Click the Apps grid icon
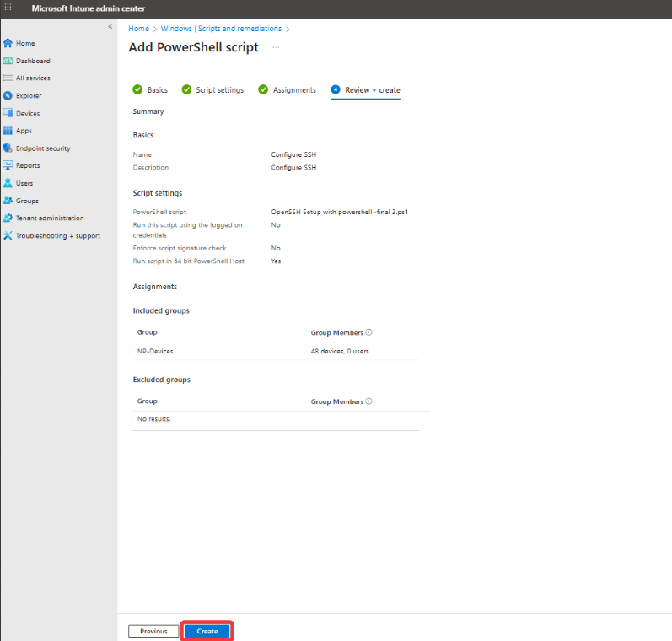Viewport: 672px width, 641px height. pos(8,131)
